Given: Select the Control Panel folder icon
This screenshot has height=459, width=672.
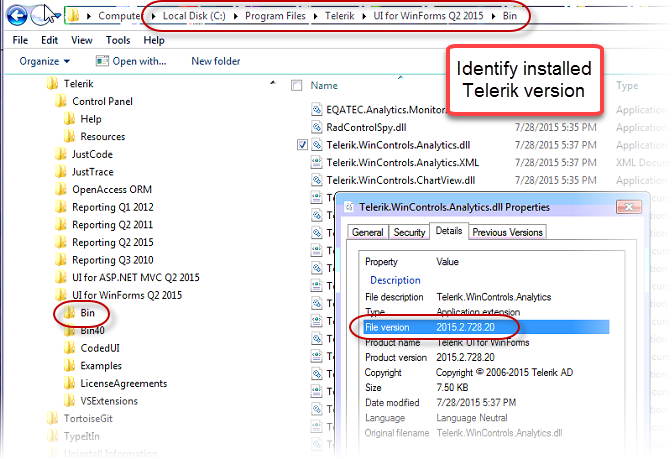Looking at the screenshot, I should pos(61,101).
